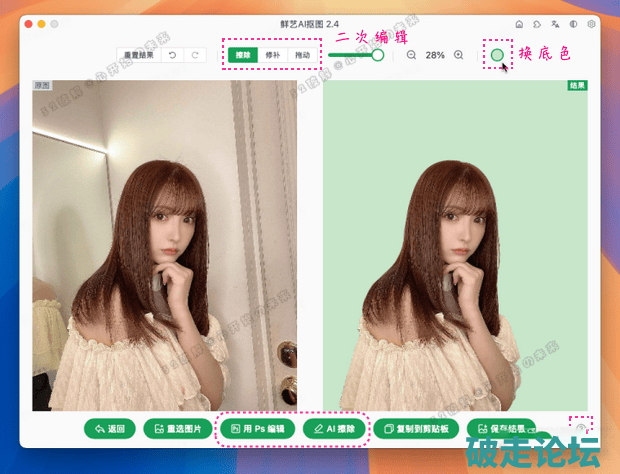This screenshot has width=620, height=474.
Task: Click the home icon in title bar
Action: tap(518, 23)
